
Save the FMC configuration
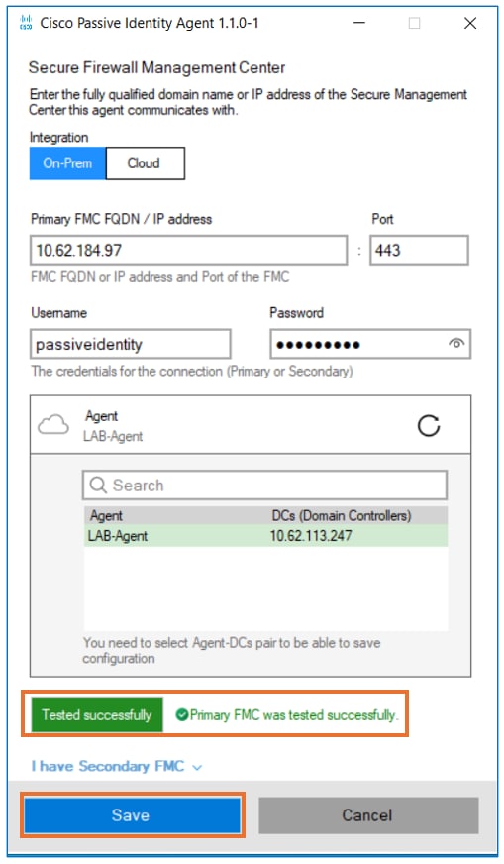click(x=133, y=815)
